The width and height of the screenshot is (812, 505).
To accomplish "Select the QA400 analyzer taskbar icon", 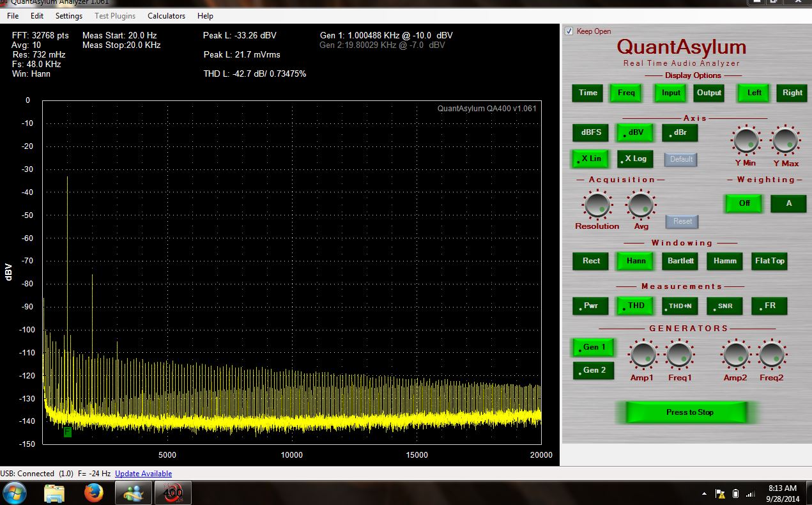I will [x=172, y=493].
